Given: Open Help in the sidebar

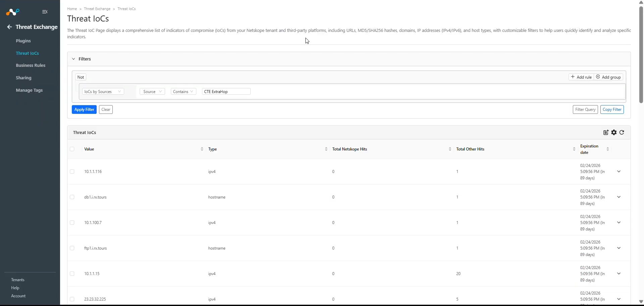Looking at the screenshot, I should pos(15,288).
